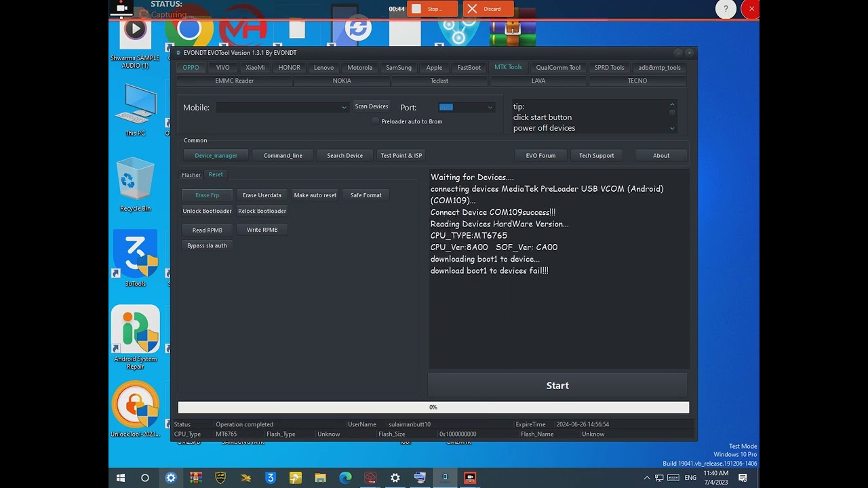868x488 pixels.
Task: Open the notification center icon
Action: pos(743,478)
